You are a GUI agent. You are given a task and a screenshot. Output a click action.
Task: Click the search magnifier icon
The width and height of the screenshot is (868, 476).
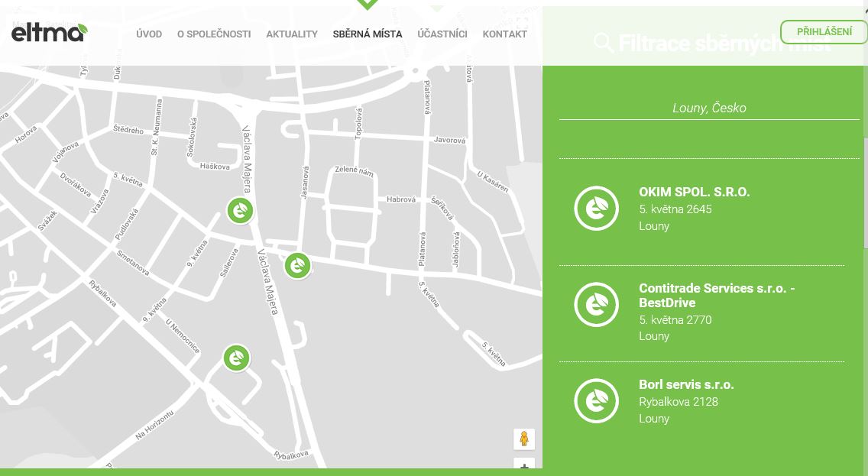pos(604,43)
